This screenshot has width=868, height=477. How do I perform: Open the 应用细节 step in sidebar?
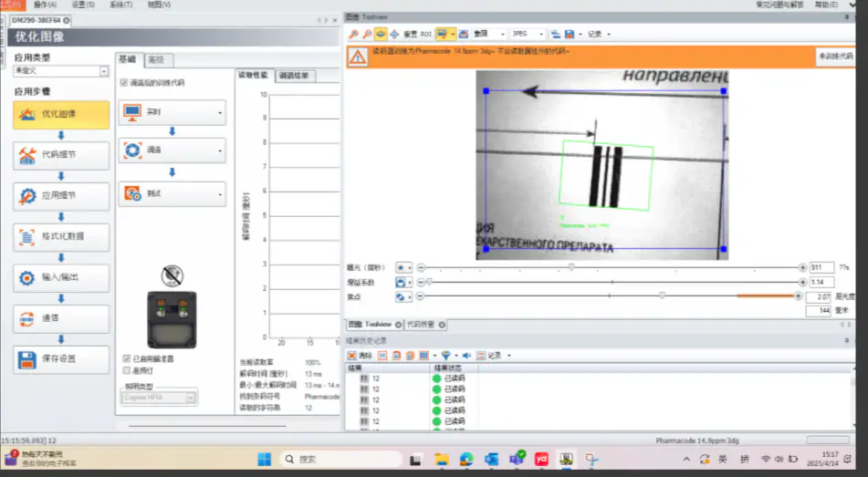point(61,196)
